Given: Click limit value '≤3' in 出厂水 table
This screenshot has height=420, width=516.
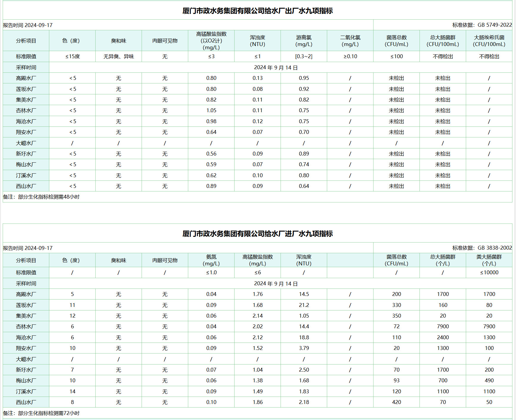Looking at the screenshot, I should pyautogui.click(x=211, y=56).
